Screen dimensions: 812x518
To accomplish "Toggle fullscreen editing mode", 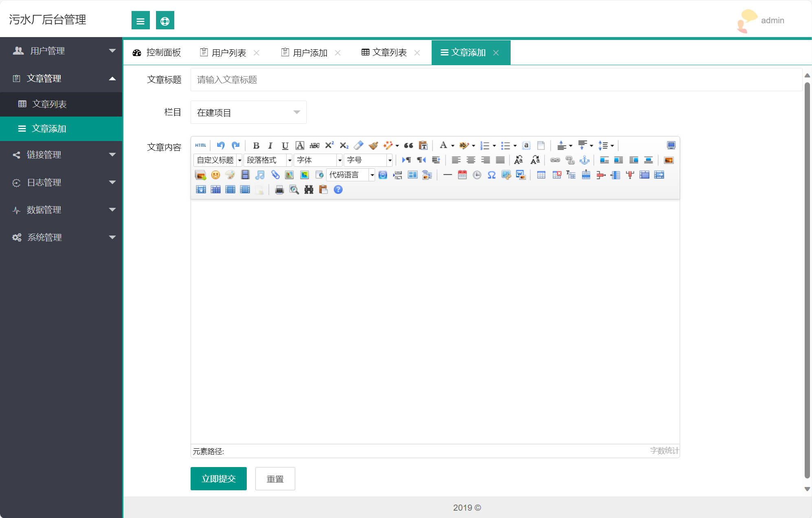I will pos(671,145).
